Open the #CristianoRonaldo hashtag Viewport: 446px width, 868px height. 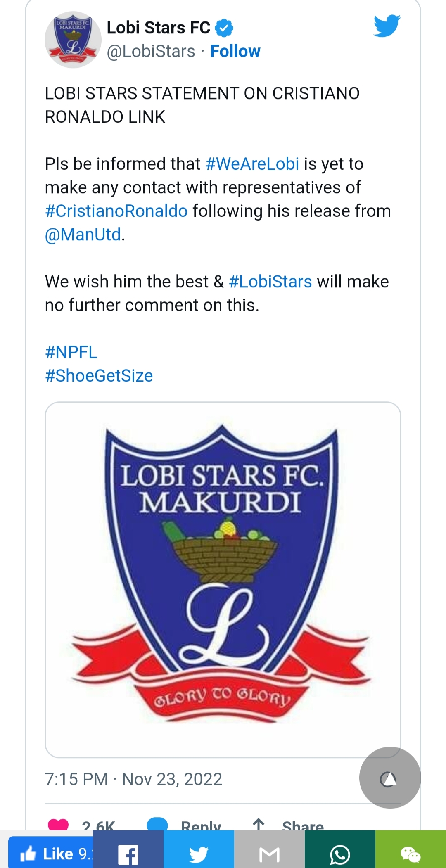116,211
